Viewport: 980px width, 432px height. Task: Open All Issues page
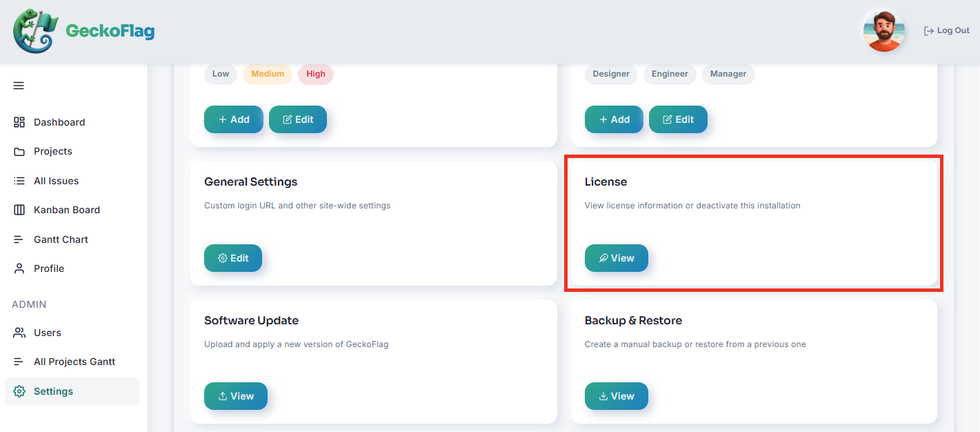pos(72,181)
